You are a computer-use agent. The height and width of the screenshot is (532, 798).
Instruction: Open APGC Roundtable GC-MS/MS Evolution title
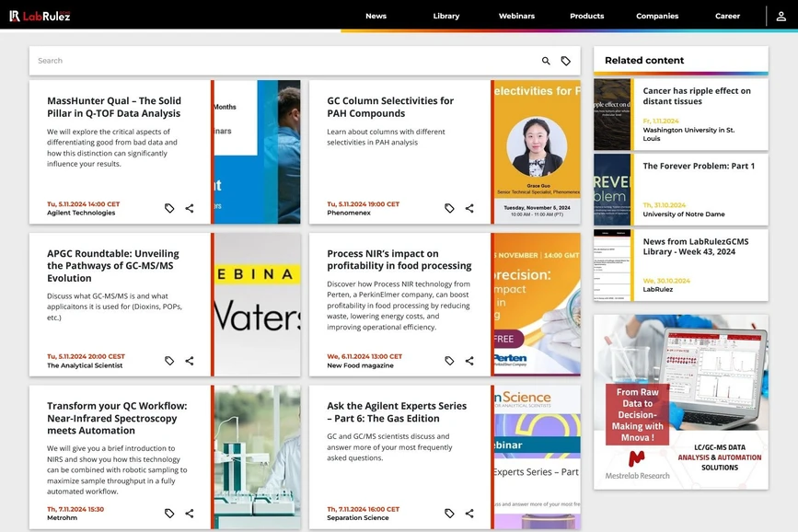pos(113,266)
